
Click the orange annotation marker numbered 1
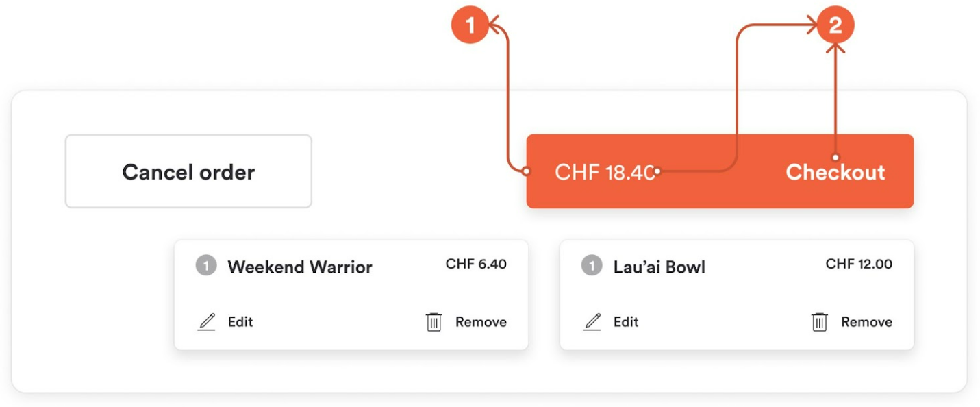tap(470, 25)
